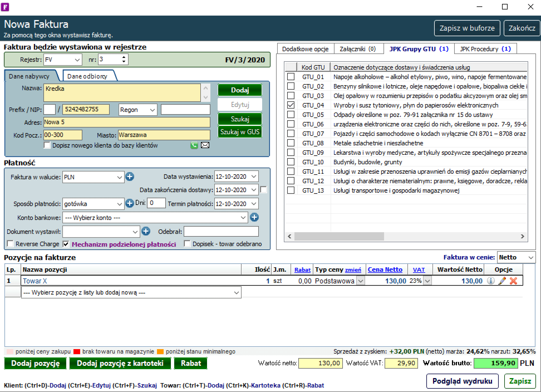Click the GTU list horizontal scrollbar thumb

339,236
